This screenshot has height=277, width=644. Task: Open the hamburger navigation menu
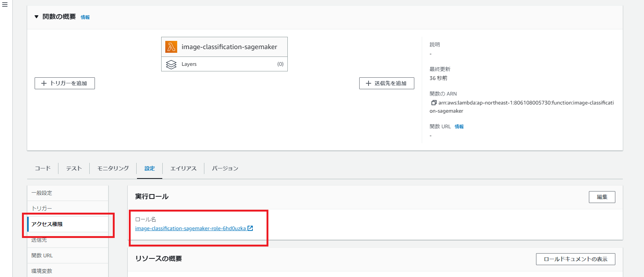click(5, 5)
